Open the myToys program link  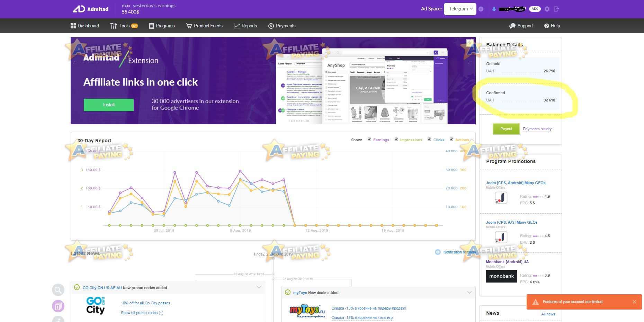coord(300,293)
